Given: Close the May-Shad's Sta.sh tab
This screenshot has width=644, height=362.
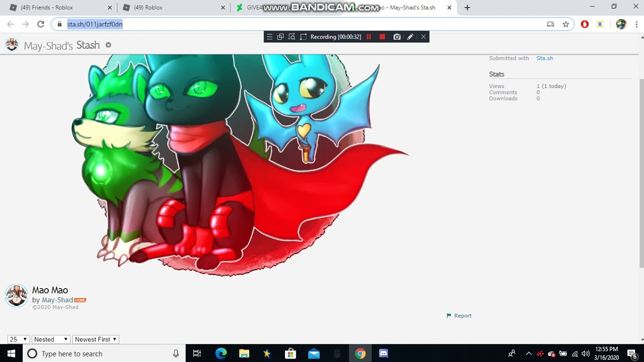Looking at the screenshot, I should (449, 8).
